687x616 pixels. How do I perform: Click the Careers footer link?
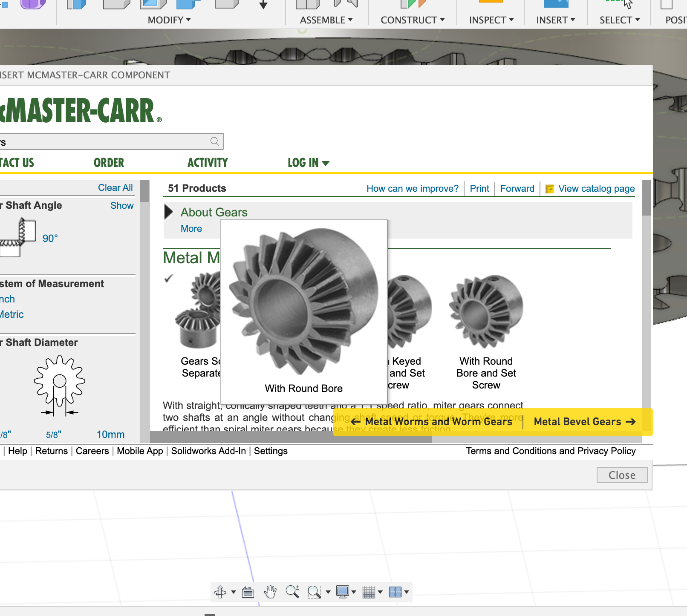92,451
